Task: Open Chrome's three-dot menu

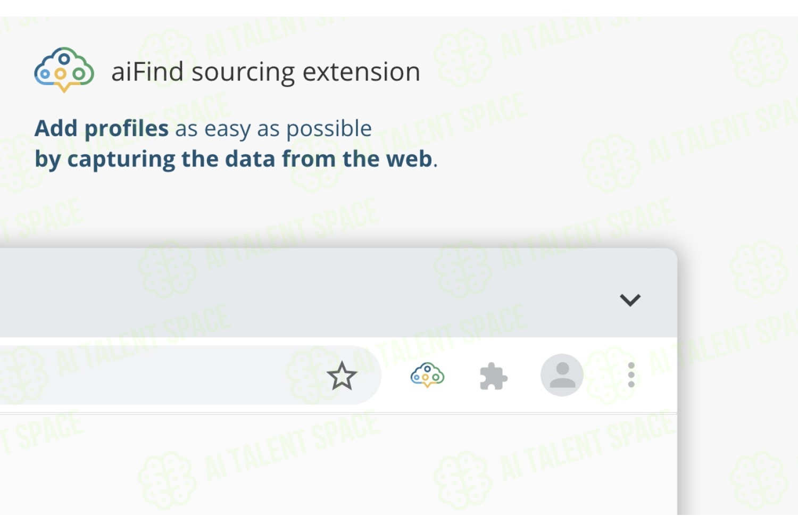Action: point(631,375)
